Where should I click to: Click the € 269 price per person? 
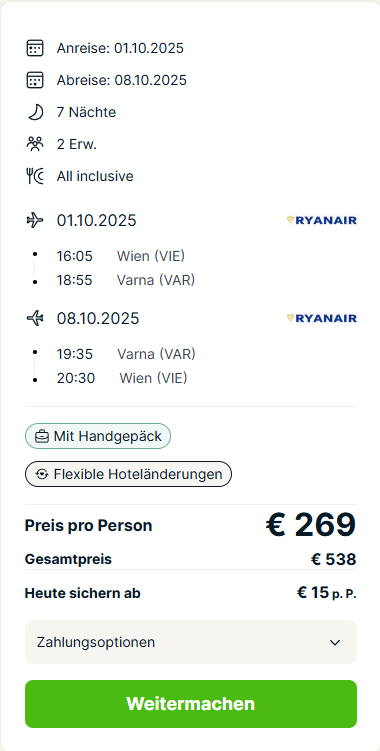pos(311,525)
